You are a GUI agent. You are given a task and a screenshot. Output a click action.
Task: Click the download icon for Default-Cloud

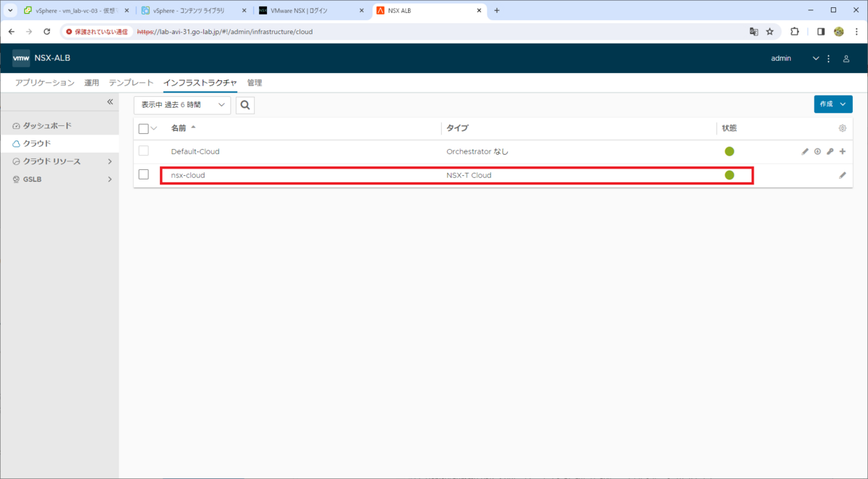click(817, 152)
